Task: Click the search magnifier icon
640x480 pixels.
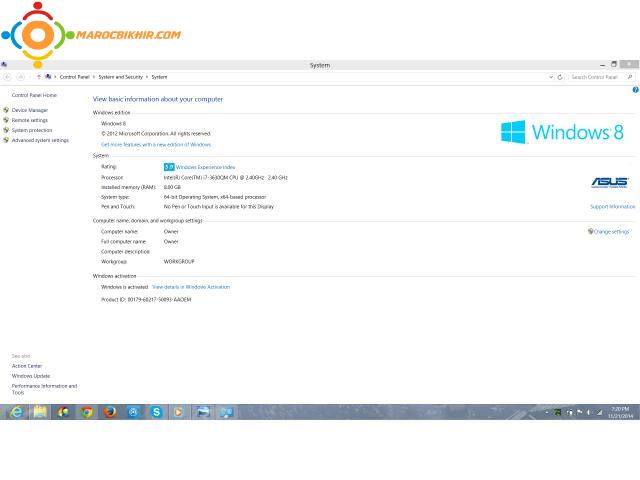Action: tap(630, 77)
